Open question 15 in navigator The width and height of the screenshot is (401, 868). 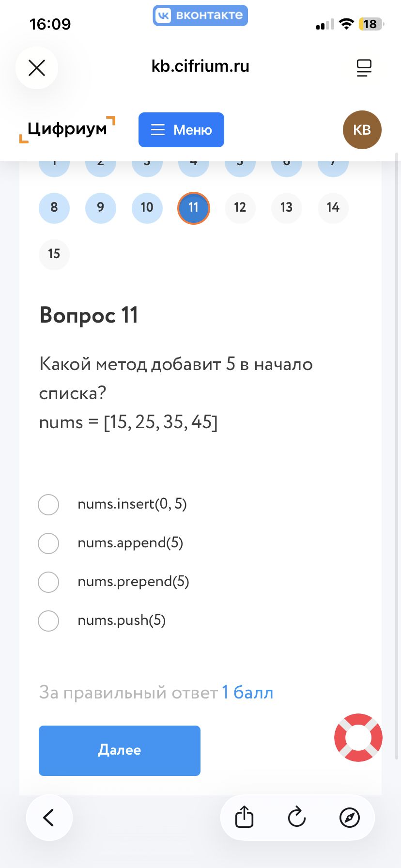click(x=54, y=254)
